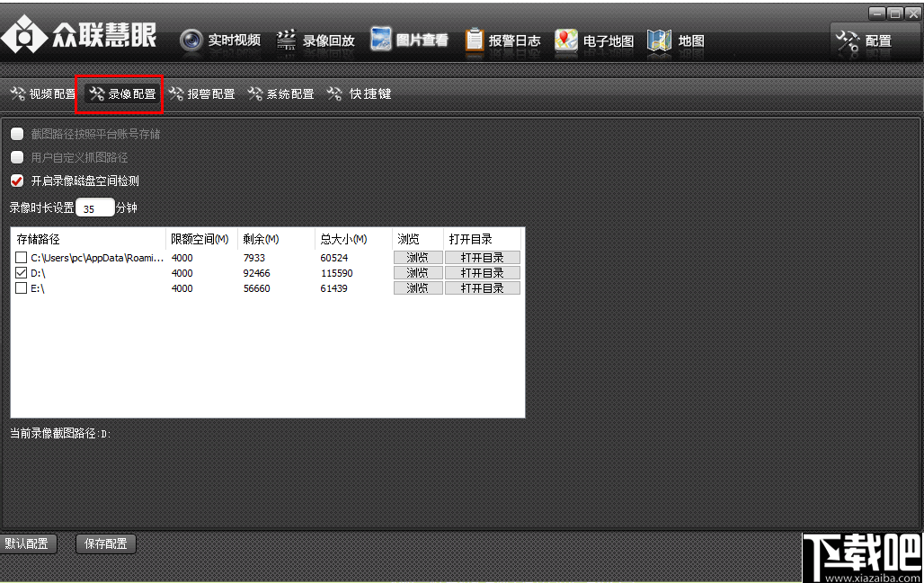Uncheck the D:\ storage path checkbox

[x=22, y=273]
